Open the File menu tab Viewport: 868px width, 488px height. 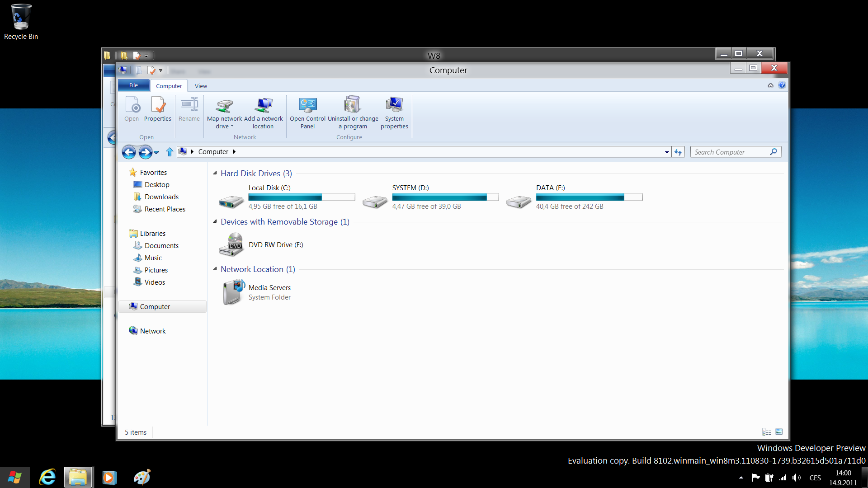point(133,85)
